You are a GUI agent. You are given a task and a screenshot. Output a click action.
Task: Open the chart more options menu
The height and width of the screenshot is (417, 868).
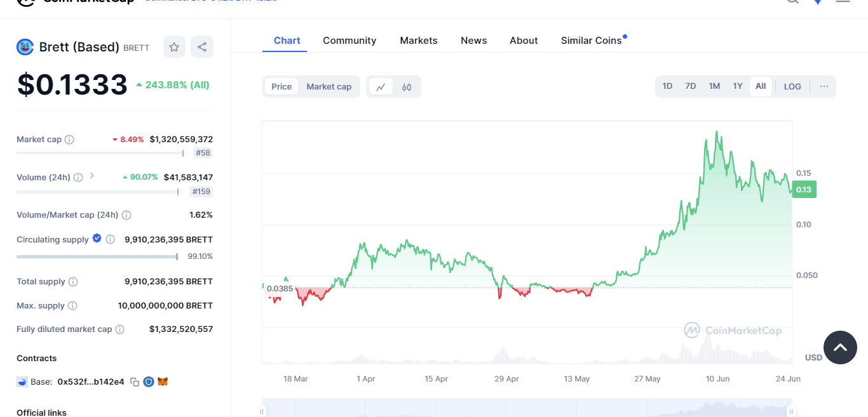824,86
